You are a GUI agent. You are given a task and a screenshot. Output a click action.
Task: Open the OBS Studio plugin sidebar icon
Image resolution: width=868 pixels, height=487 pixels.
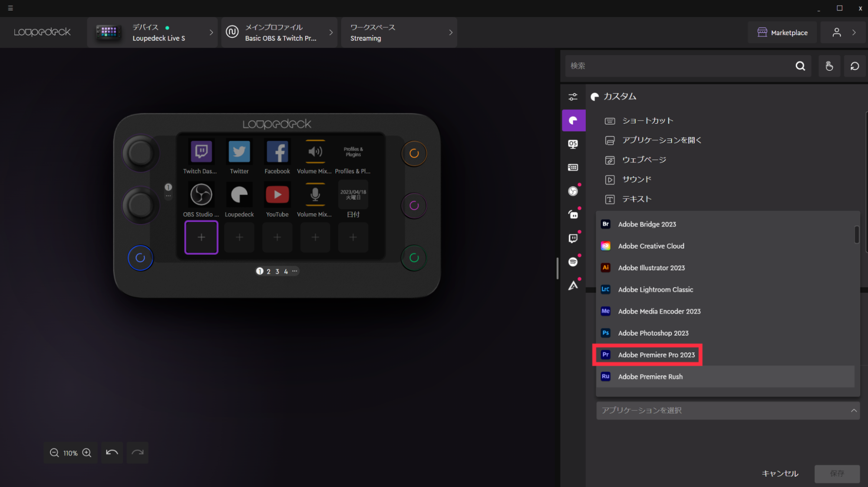click(573, 191)
